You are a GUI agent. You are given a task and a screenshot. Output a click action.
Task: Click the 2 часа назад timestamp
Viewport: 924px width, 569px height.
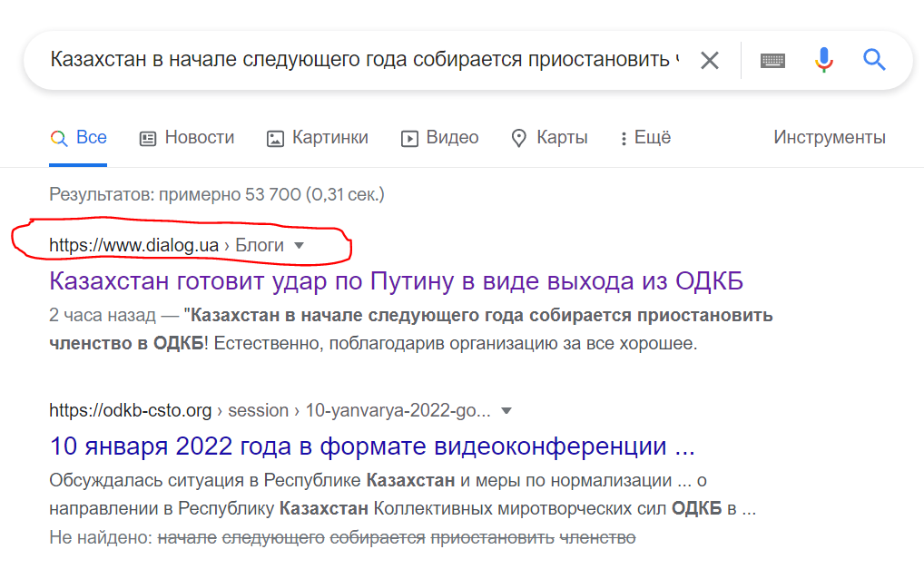102,315
